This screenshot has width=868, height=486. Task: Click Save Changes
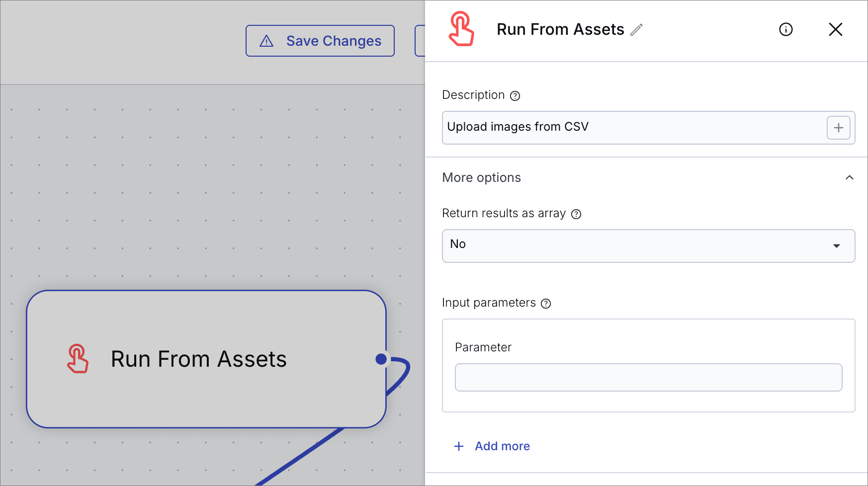tap(320, 41)
